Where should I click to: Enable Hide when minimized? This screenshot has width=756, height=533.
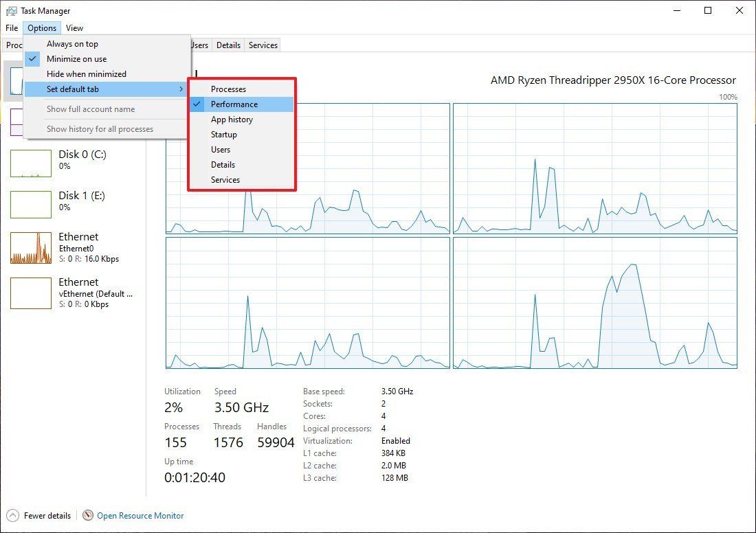pyautogui.click(x=86, y=73)
